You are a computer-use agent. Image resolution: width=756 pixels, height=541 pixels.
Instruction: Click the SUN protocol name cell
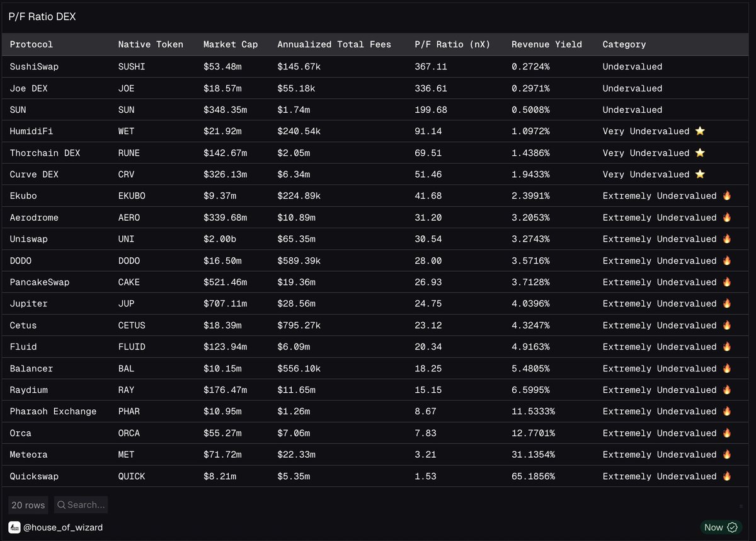click(18, 110)
